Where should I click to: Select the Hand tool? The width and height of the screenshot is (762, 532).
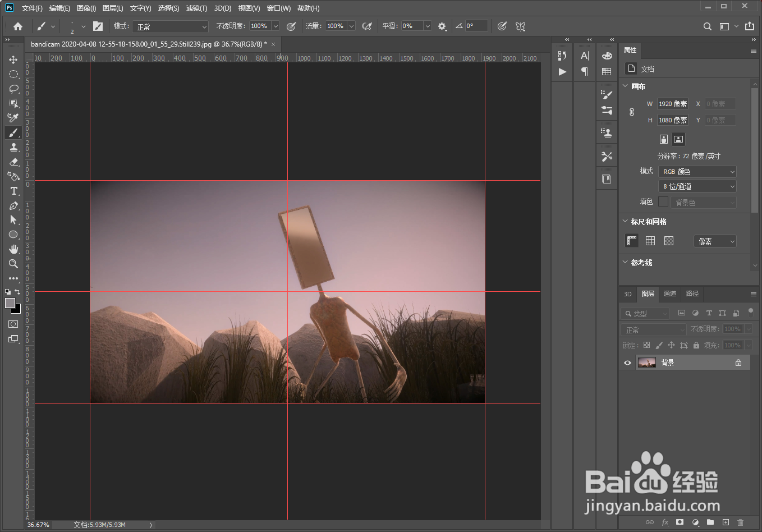[13, 249]
